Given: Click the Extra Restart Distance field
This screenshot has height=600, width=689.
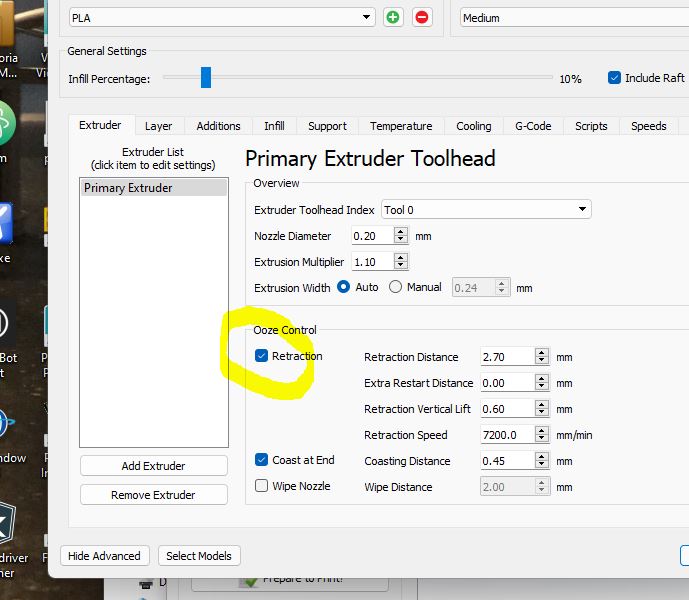Looking at the screenshot, I should coord(508,383).
